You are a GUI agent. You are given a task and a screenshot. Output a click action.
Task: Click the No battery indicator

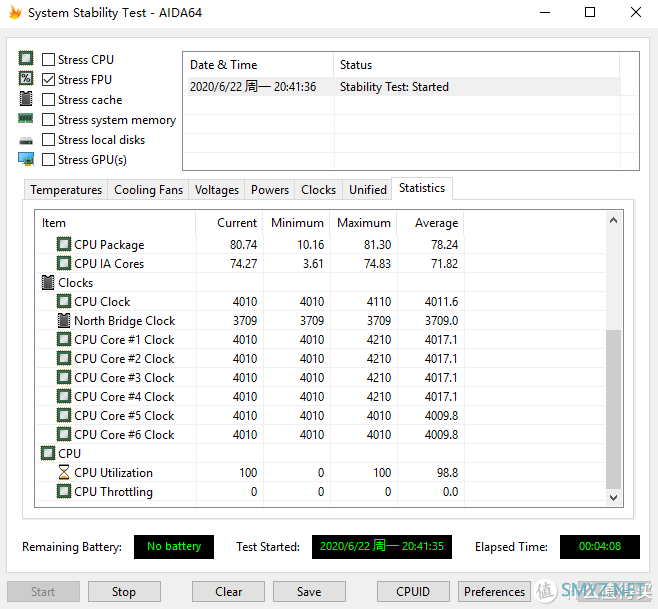[174, 546]
